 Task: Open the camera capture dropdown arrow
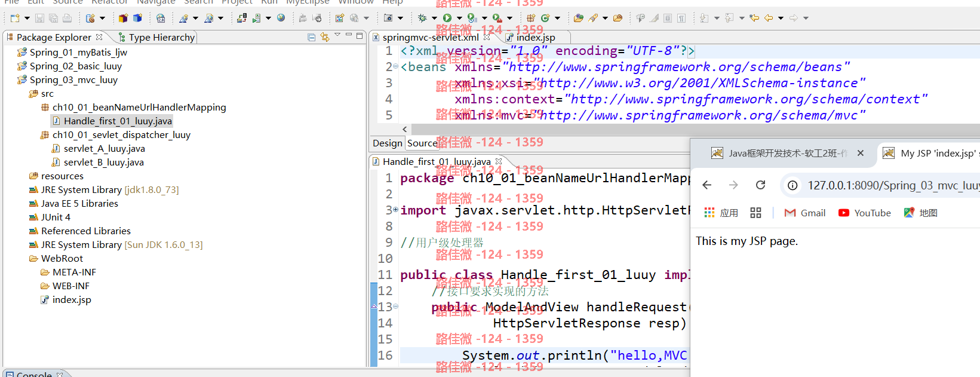[x=401, y=18]
